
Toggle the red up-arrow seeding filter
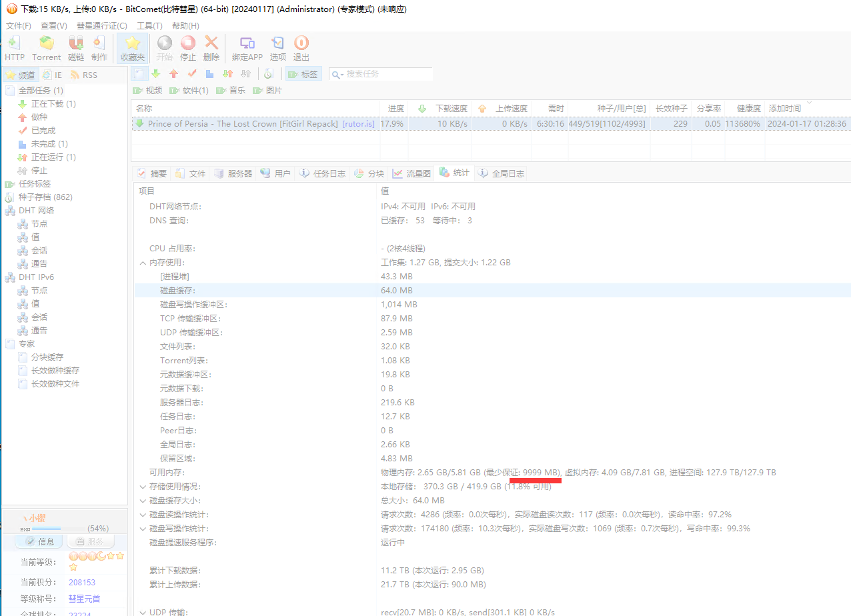pos(173,74)
